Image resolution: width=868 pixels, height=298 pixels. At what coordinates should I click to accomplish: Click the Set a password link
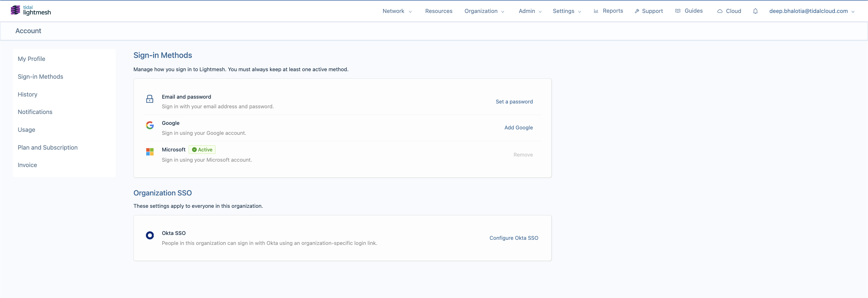coord(514,102)
